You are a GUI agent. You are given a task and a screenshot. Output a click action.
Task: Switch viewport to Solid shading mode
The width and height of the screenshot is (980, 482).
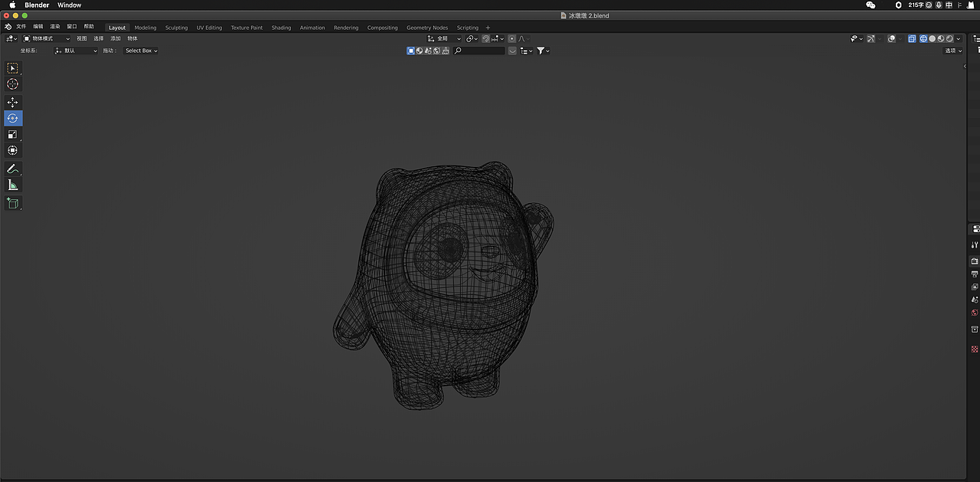[933, 38]
